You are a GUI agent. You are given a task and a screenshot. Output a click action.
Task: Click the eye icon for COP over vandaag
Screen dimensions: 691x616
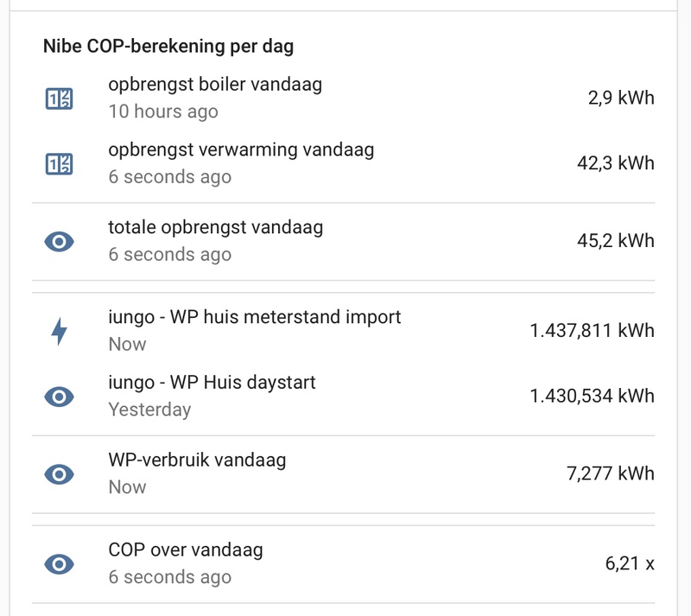click(x=59, y=563)
